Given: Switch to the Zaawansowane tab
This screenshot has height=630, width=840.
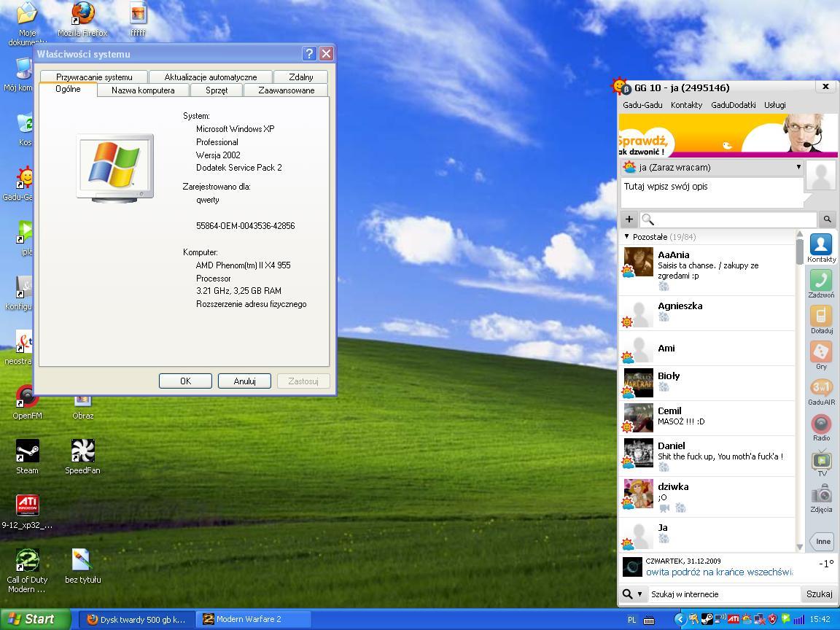Looking at the screenshot, I should tap(286, 90).
